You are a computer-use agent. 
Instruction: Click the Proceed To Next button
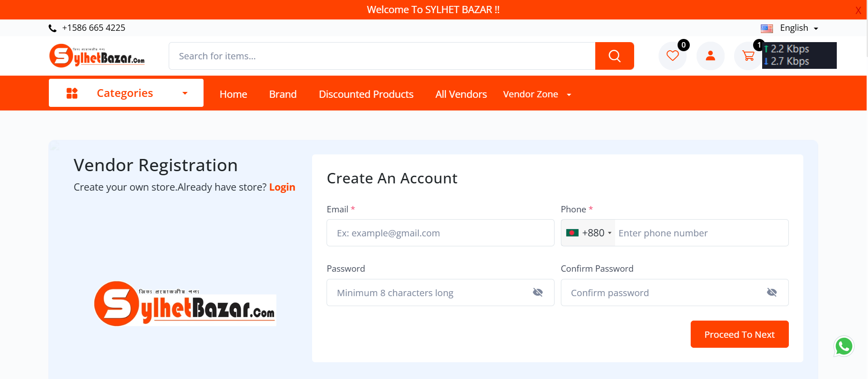tap(740, 334)
